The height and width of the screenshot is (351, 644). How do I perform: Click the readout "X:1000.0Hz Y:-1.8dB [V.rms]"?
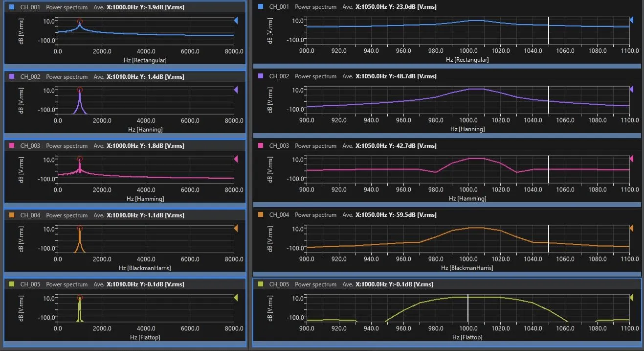click(x=145, y=146)
